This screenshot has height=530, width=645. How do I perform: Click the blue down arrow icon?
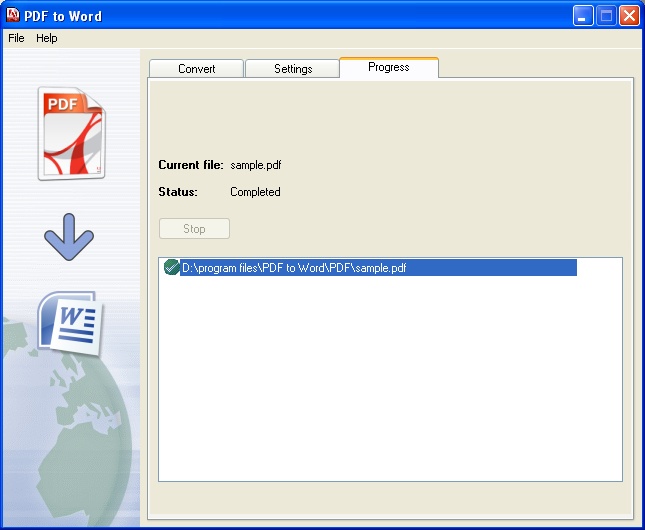coord(69,237)
